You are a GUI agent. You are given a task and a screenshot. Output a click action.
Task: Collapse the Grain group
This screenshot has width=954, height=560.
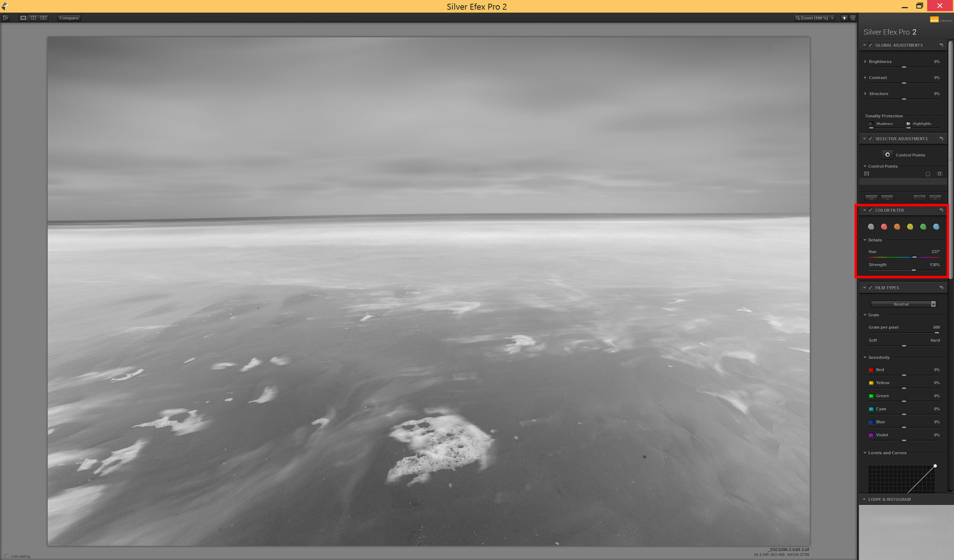865,315
